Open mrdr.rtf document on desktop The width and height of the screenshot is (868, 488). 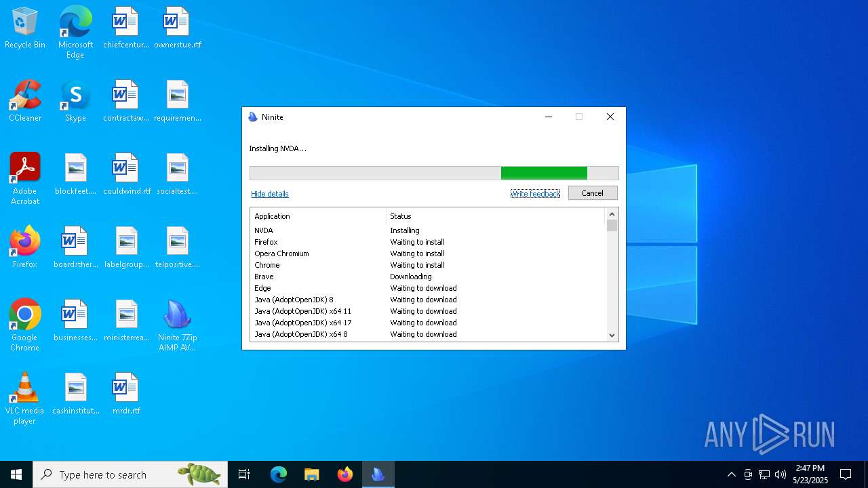tap(126, 394)
